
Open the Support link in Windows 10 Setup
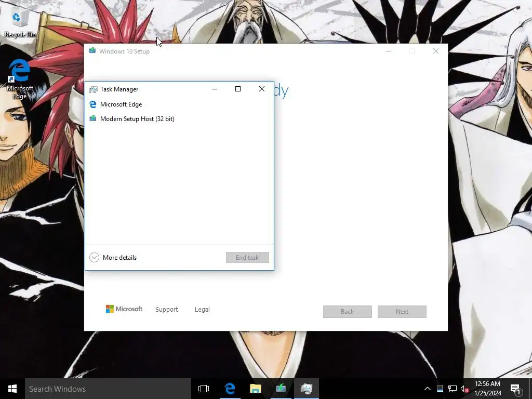167,310
